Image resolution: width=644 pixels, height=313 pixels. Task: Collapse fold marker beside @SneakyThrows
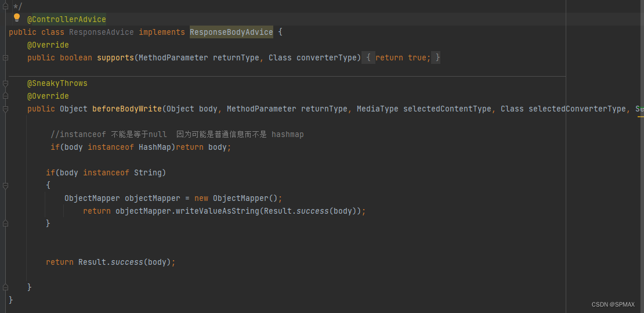(5, 84)
